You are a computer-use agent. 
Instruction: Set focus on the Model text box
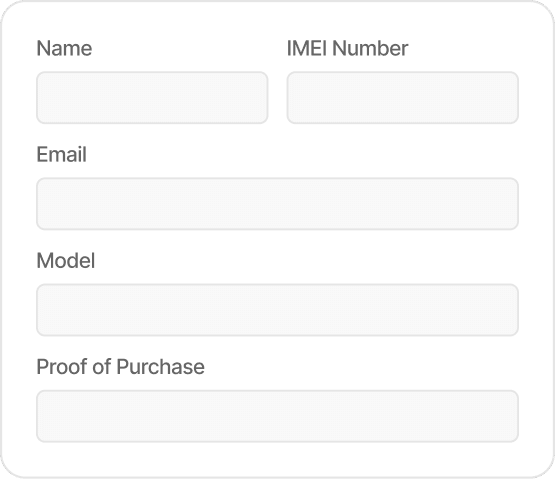(x=278, y=310)
